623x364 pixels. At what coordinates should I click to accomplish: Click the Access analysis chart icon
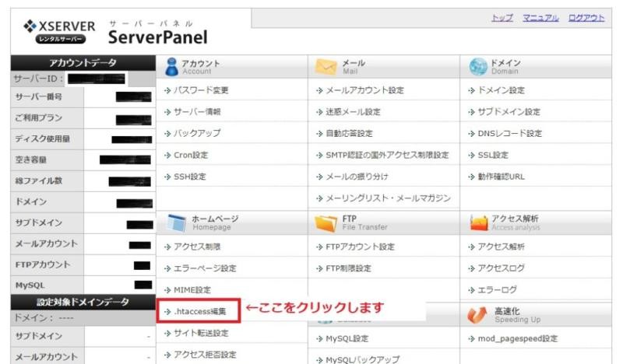(x=478, y=224)
